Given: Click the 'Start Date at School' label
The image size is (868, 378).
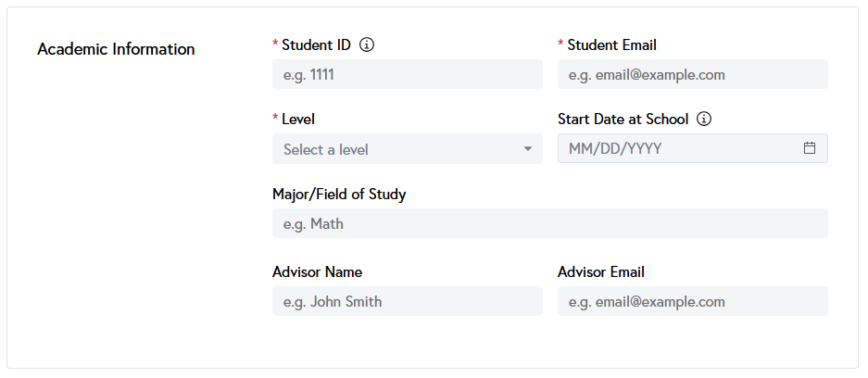Looking at the screenshot, I should 623,119.
